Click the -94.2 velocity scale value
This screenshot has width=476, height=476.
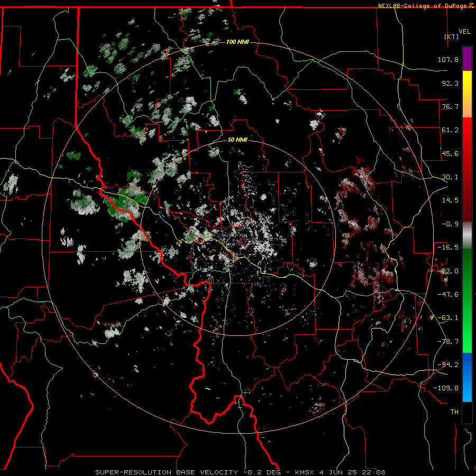coord(448,365)
